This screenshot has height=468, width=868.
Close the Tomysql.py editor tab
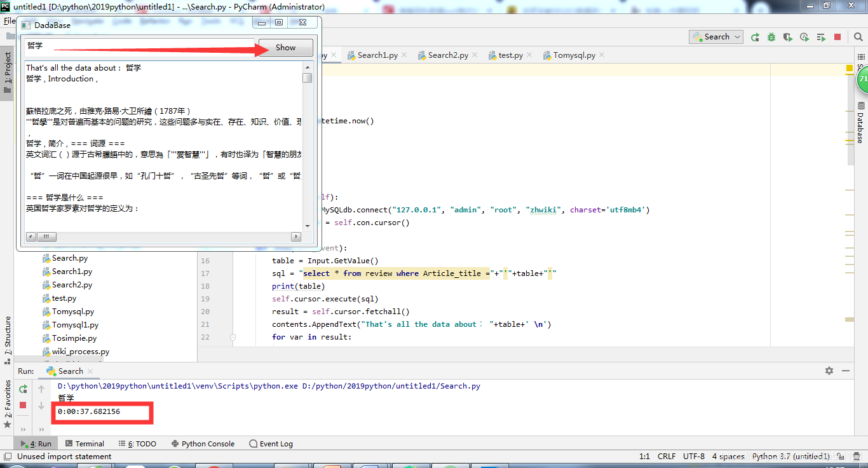tap(602, 55)
